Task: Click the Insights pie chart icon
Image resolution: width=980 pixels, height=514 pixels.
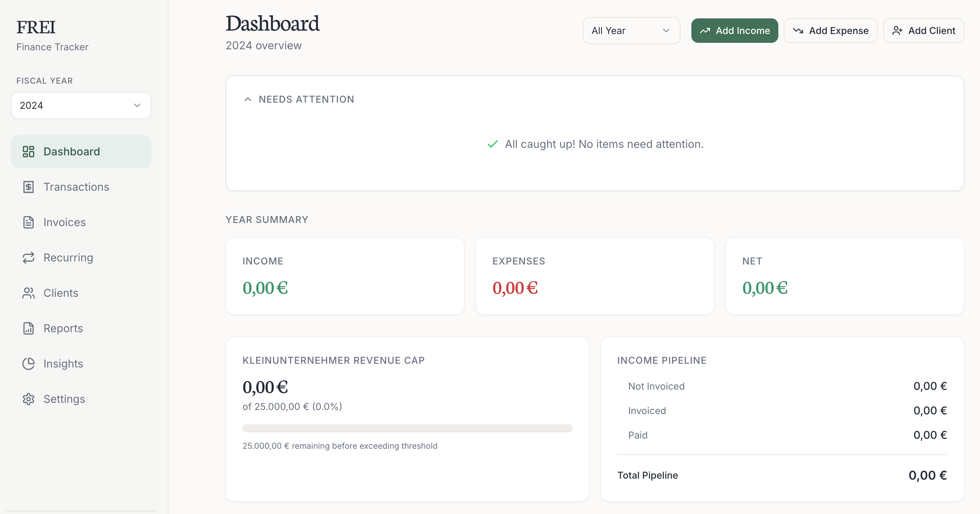Action: 29,364
